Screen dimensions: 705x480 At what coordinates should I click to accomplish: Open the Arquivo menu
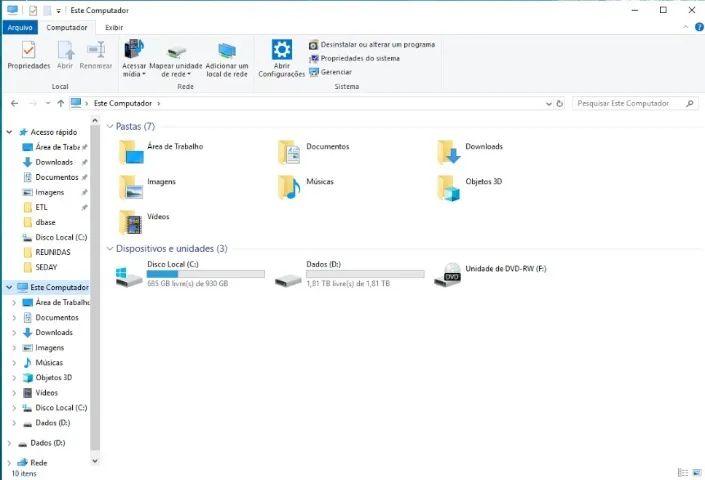click(x=20, y=27)
